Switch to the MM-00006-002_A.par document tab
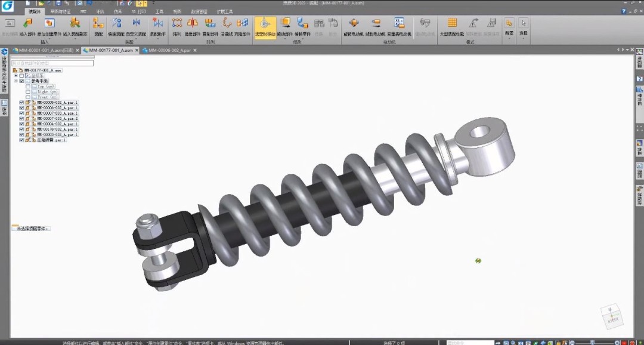This screenshot has height=345, width=644. [169, 51]
